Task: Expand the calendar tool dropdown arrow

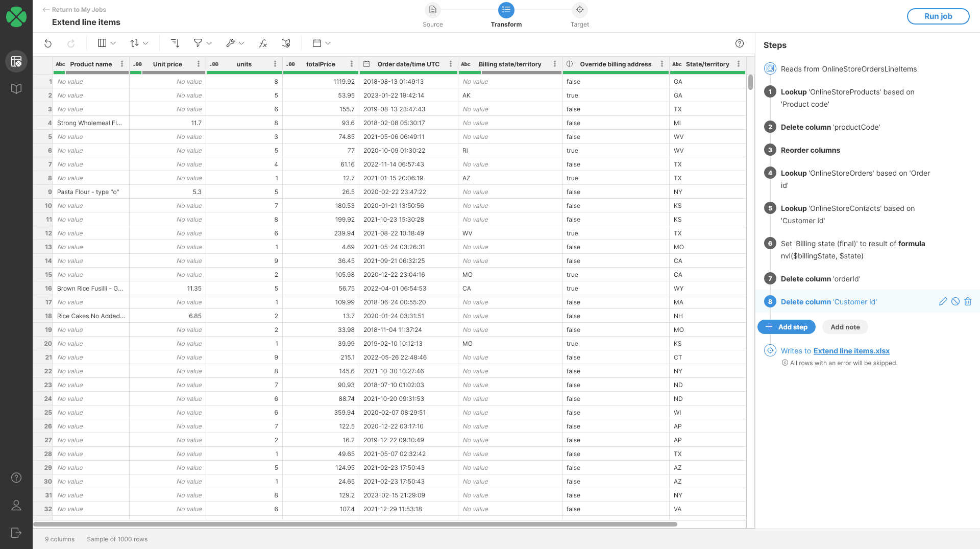Action: tap(328, 43)
